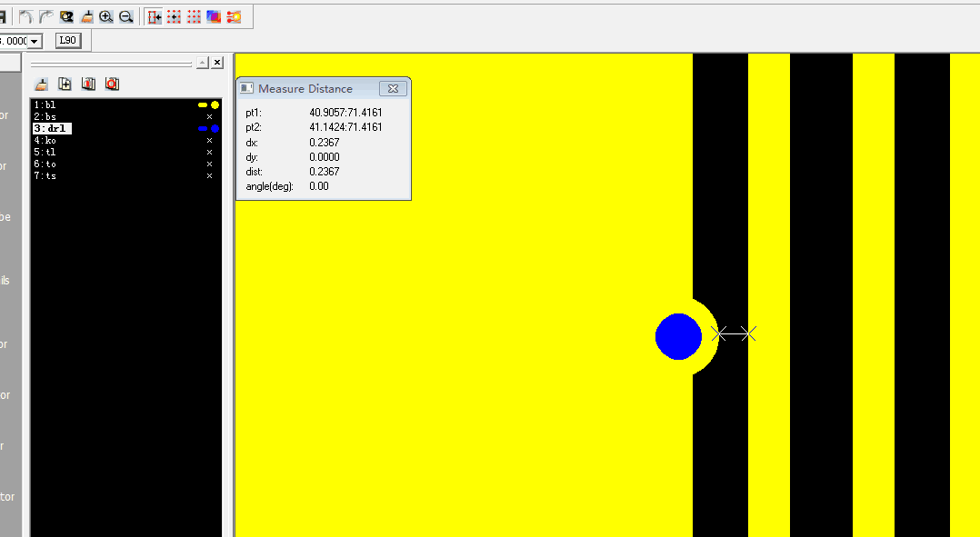Close the Measure Distance dialog

coord(393,89)
